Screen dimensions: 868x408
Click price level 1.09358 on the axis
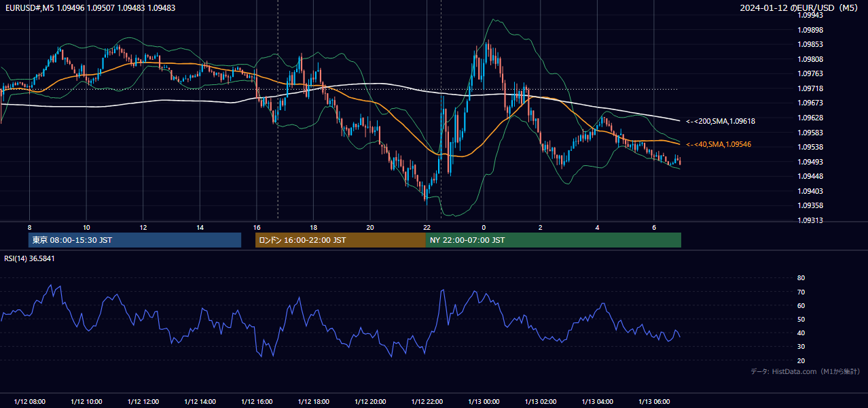pyautogui.click(x=811, y=205)
